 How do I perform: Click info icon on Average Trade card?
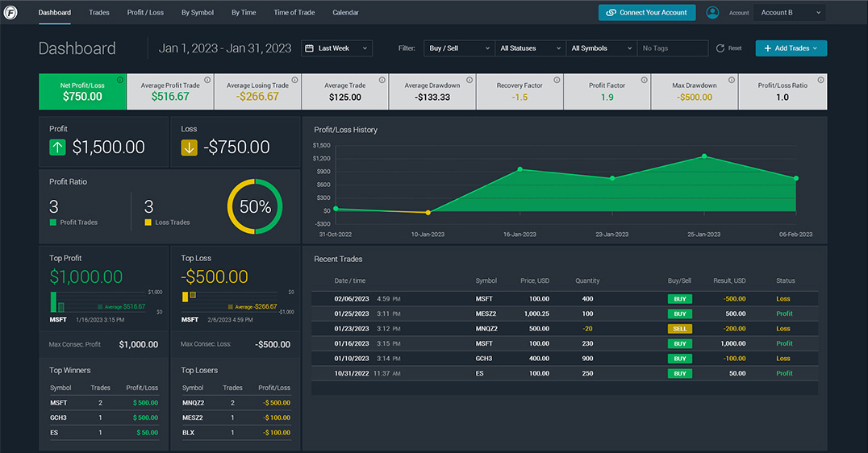coord(382,80)
